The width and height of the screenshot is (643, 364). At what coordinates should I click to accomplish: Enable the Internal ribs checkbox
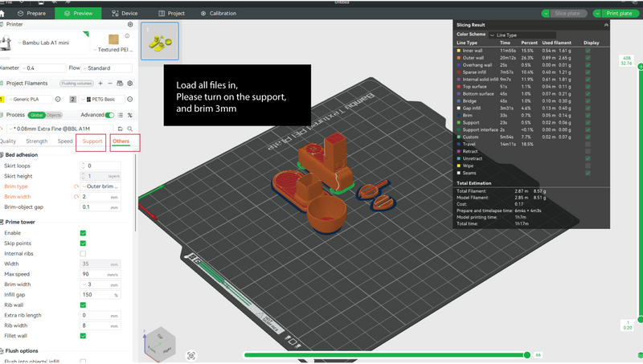pos(83,254)
